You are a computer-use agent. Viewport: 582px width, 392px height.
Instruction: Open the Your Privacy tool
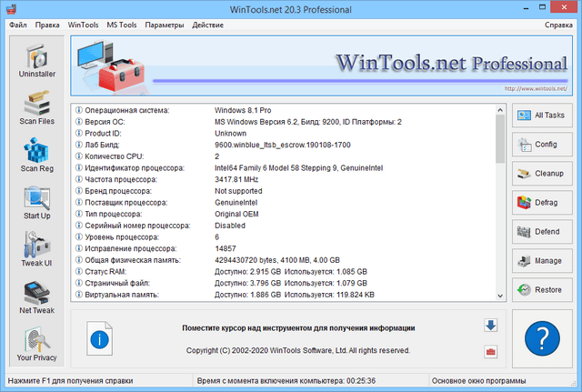(x=36, y=345)
